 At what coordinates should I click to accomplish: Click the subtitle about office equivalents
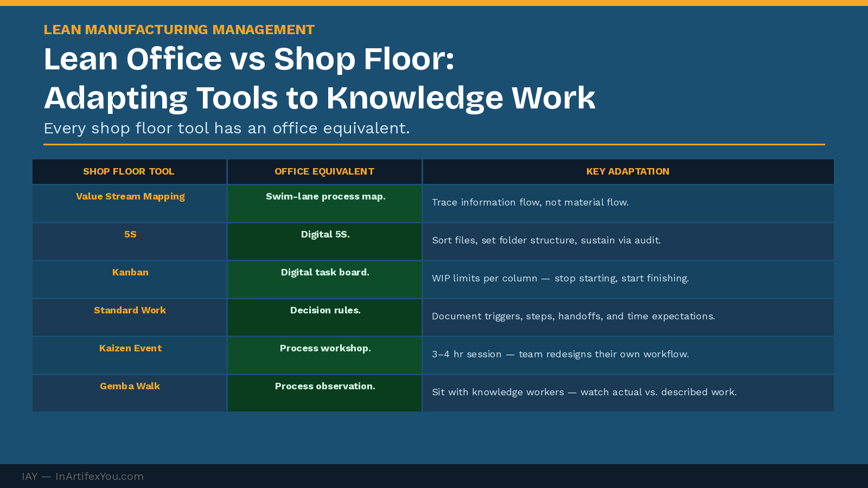[x=228, y=128]
